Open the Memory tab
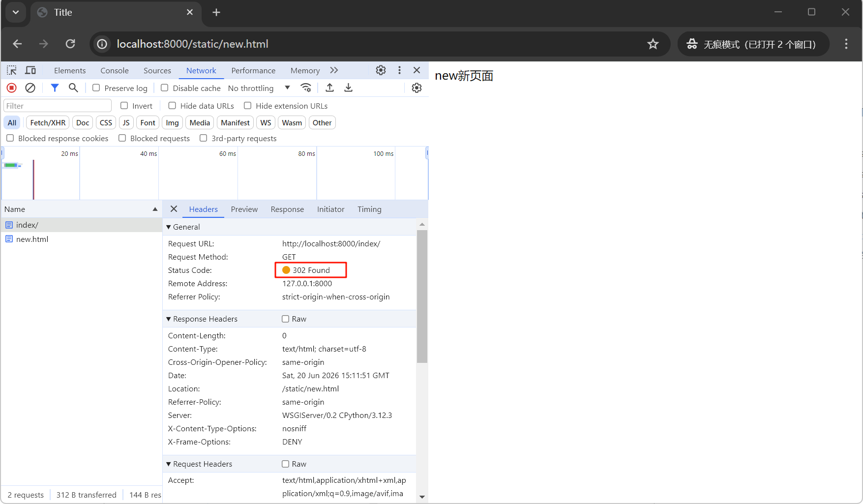Viewport: 863px width, 504px height. pyautogui.click(x=305, y=70)
